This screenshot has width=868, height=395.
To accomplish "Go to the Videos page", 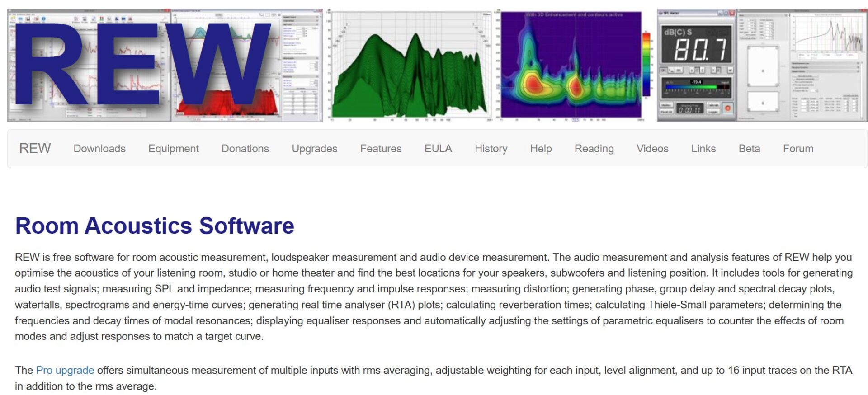I will coord(652,149).
